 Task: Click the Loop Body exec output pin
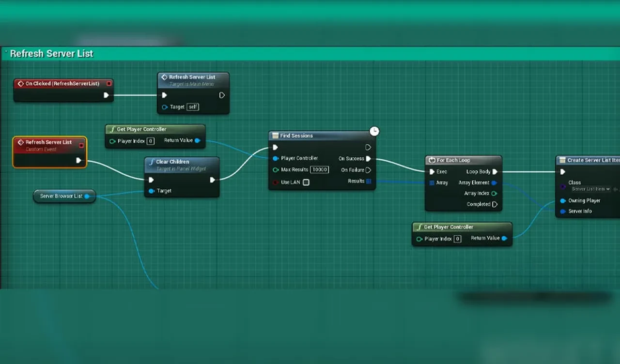495,172
